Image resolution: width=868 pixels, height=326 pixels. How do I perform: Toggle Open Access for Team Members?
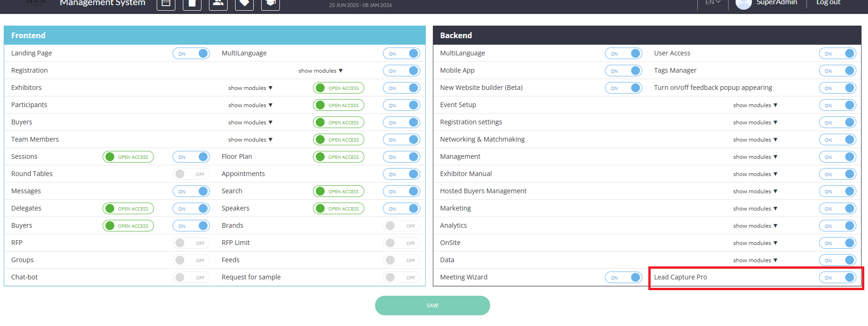[x=339, y=140]
